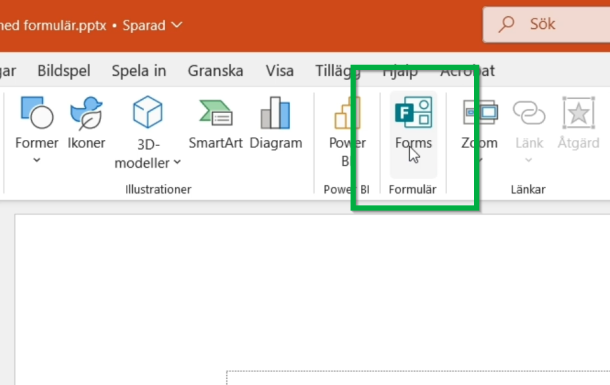Click the Illustrationer group label
Viewport: 610px width, 385px height.
tap(158, 189)
